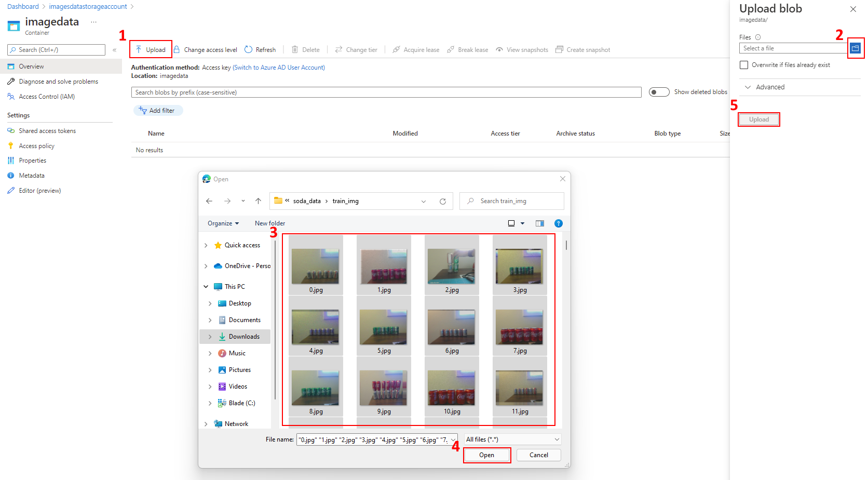
Task: Expand the Advanced section
Action: (764, 87)
